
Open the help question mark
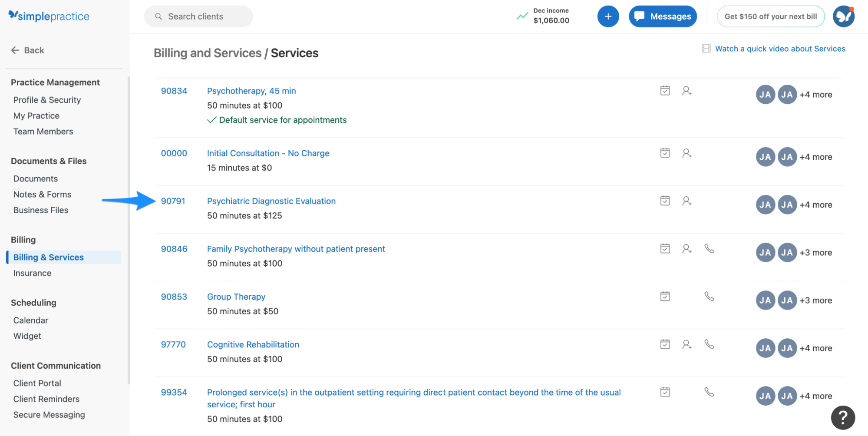point(843,417)
